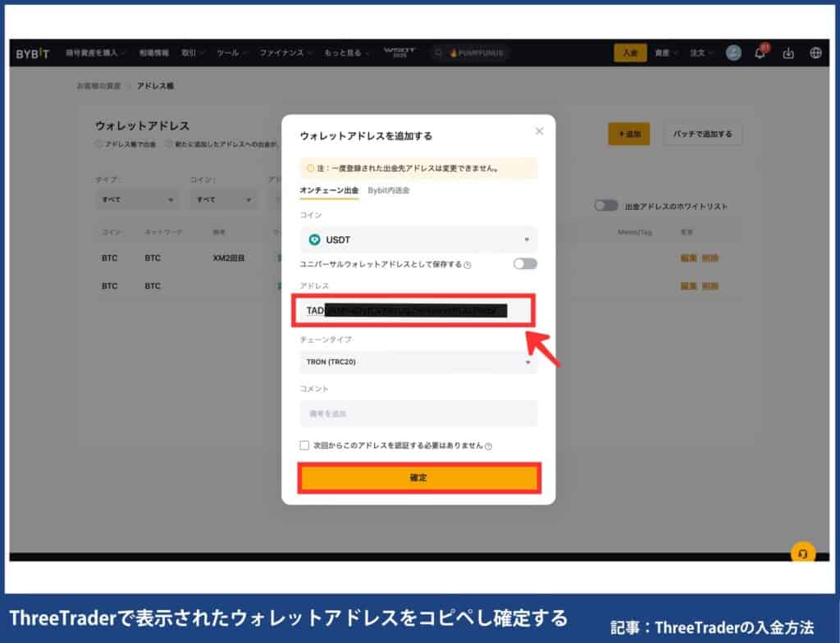This screenshot has width=840, height=643.
Task: Click the ウォレットアドレス heading
Action: [x=142, y=126]
